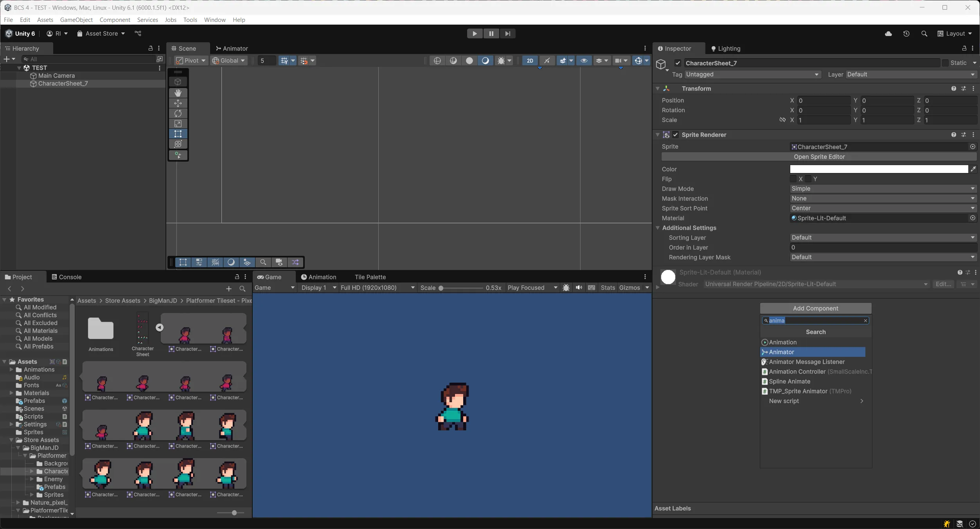Enable the Static checkbox
The image size is (980, 529).
click(945, 63)
